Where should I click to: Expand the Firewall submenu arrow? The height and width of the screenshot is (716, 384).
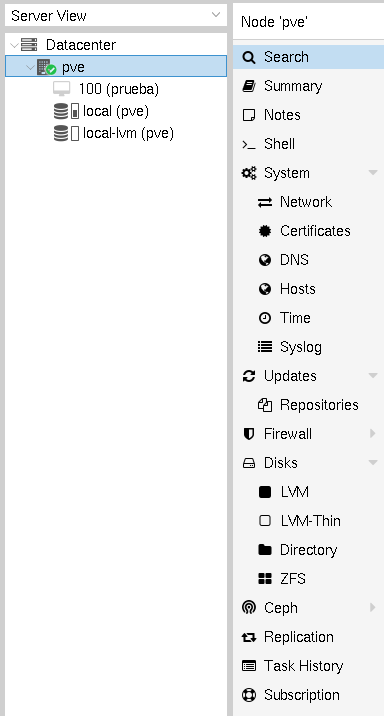pos(373,434)
